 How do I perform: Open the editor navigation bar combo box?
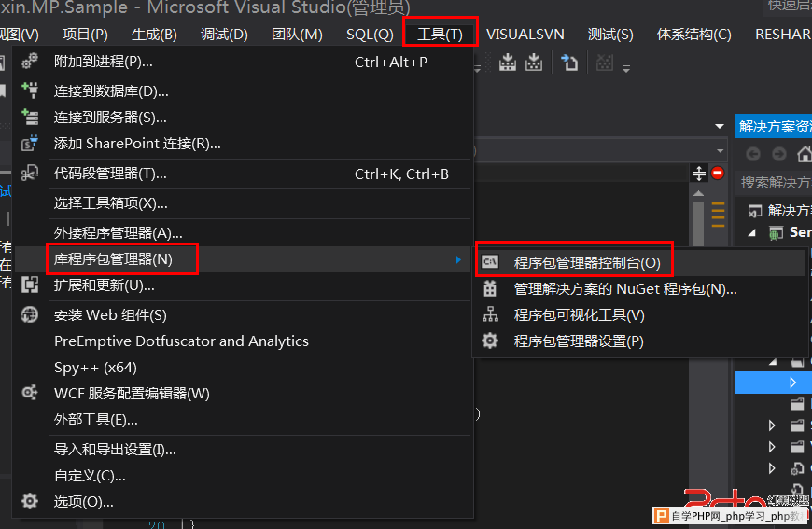pyautogui.click(x=600, y=151)
